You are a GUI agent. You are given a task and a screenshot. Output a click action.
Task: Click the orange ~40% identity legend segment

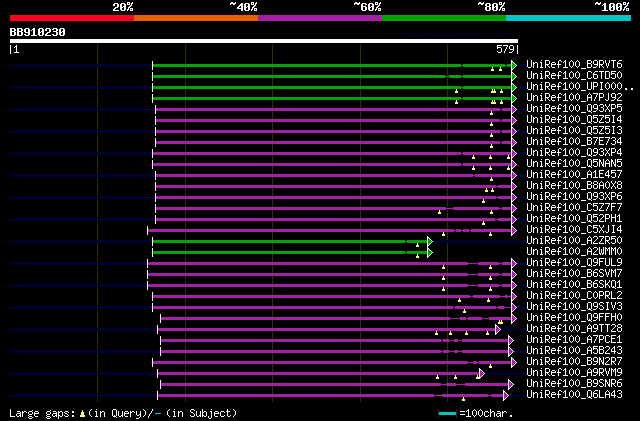(196, 18)
